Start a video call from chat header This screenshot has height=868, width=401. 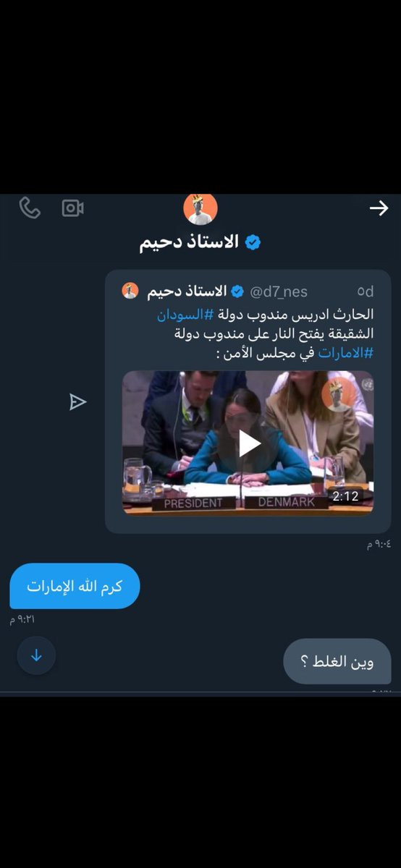point(73,208)
